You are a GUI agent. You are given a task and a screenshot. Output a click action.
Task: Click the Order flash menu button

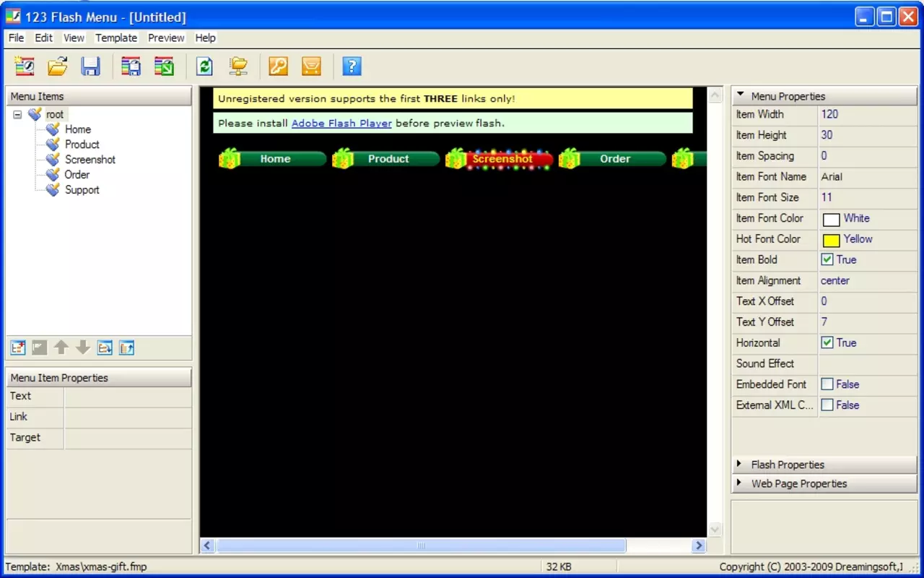(613, 159)
